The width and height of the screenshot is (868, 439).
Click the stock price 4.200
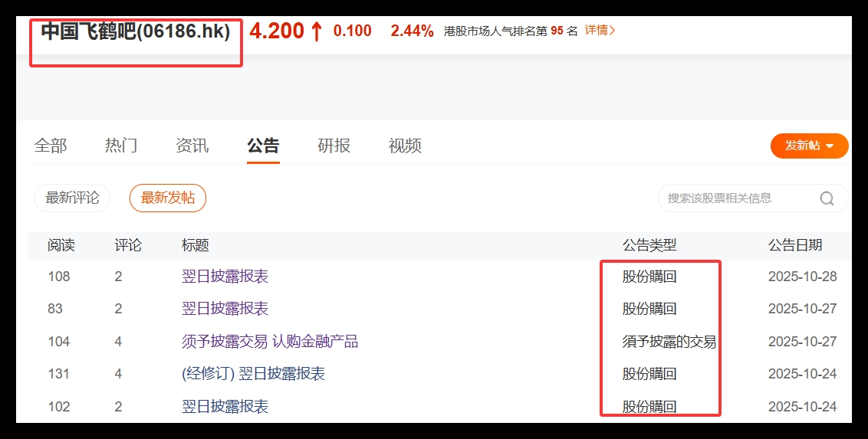[x=277, y=31]
